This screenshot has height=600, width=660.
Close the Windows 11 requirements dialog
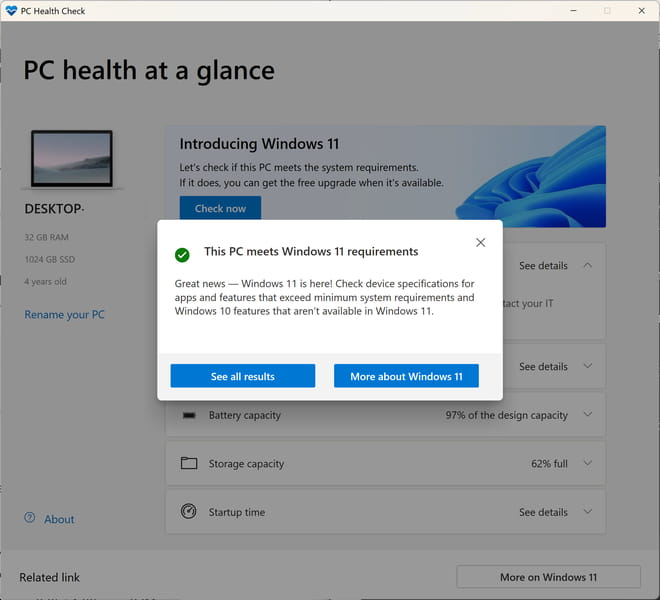pos(480,243)
